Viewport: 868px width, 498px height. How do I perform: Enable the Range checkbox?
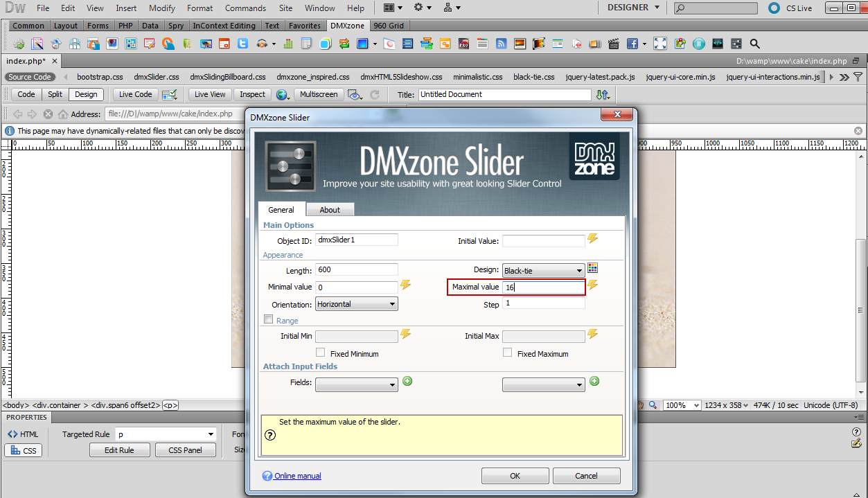(269, 319)
